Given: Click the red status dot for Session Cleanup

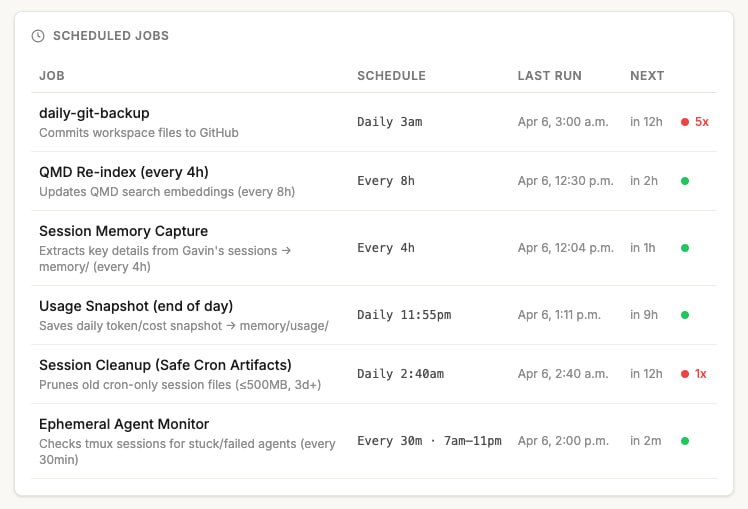Looking at the screenshot, I should point(685,374).
